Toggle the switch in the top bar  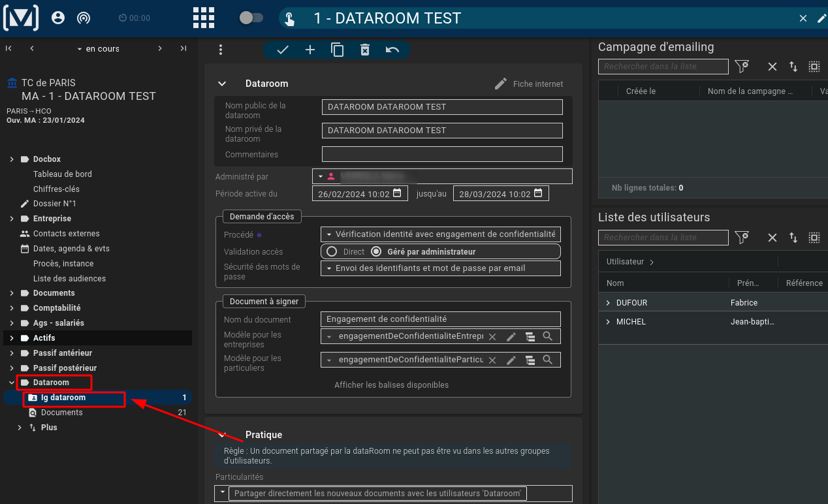tap(251, 18)
